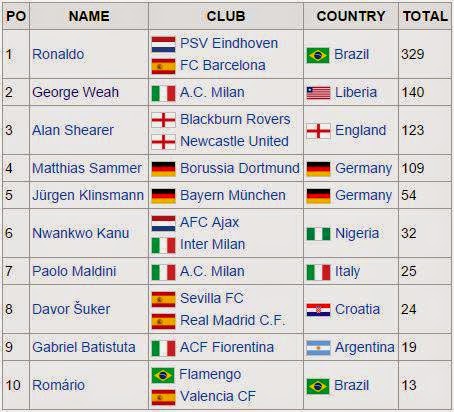454x412 pixels.
Task: Follow the Real Madrid C.F. link
Action: 233,320
